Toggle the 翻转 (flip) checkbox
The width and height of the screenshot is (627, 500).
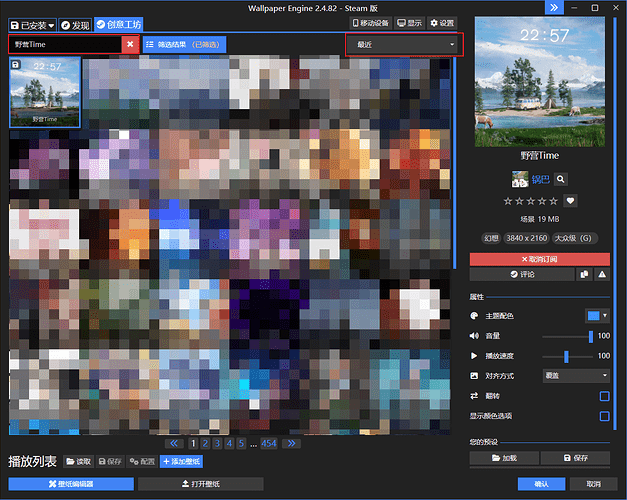click(604, 396)
